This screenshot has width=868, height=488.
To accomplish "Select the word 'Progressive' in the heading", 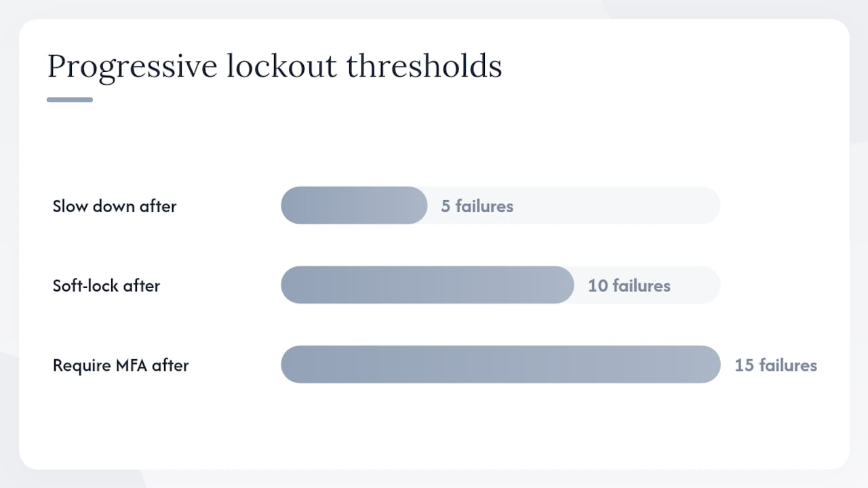I will pyautogui.click(x=133, y=67).
